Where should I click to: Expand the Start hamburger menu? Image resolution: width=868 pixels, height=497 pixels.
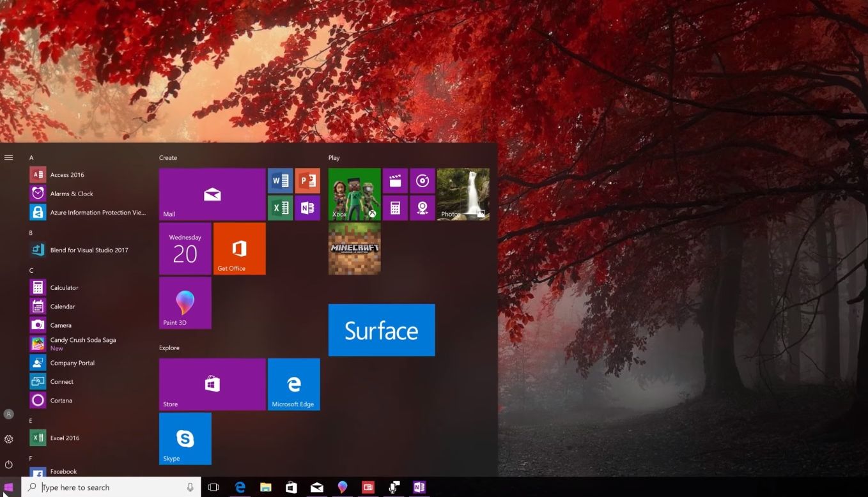tap(9, 158)
